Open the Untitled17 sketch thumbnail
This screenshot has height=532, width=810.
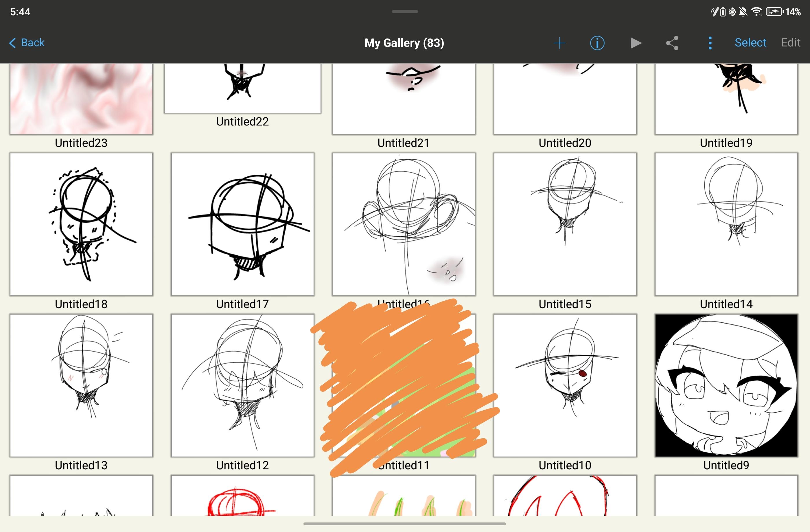[243, 224]
